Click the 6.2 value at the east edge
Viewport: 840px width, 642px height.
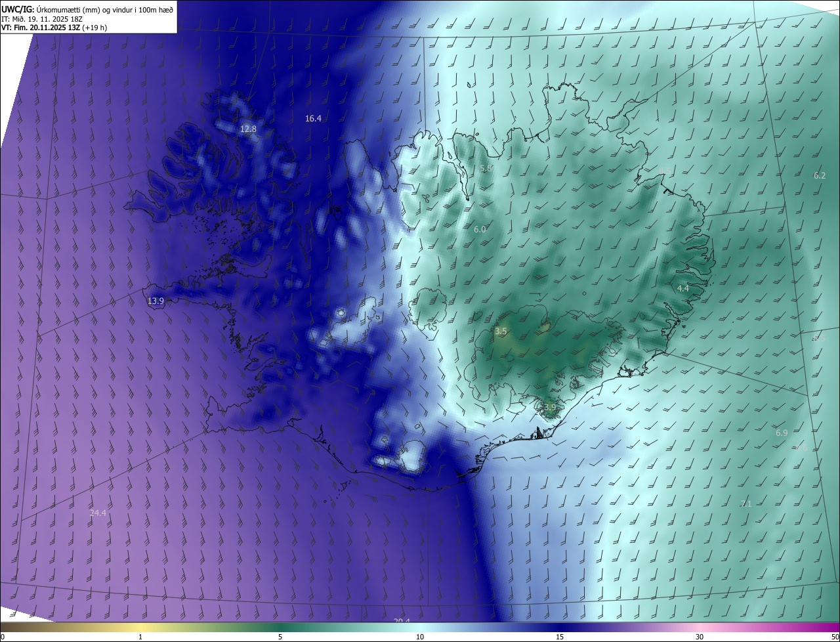pos(820,175)
